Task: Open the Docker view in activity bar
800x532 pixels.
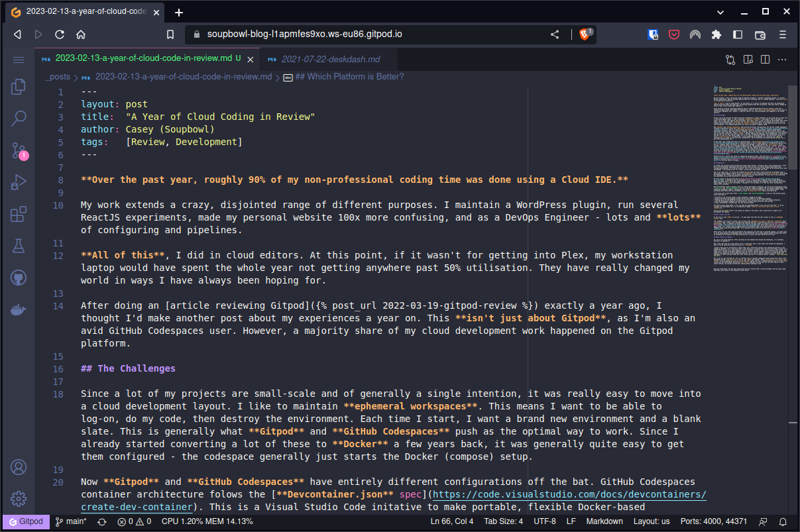Action: pos(19,310)
